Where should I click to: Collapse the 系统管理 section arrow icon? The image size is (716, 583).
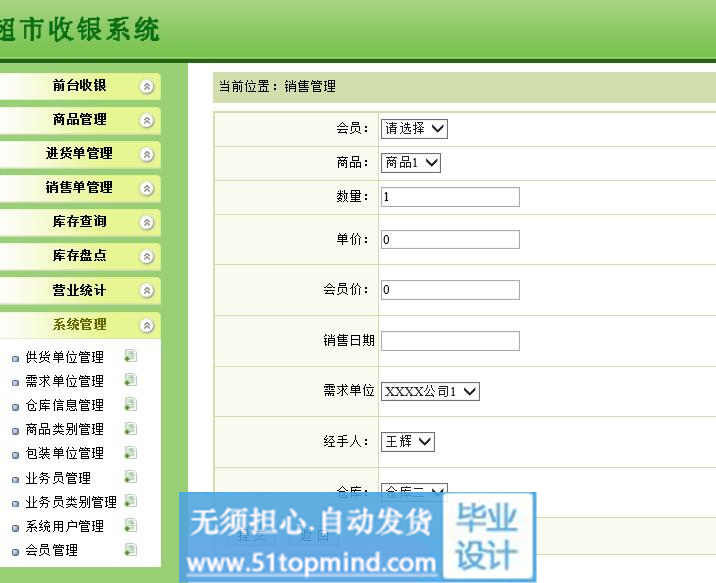147,326
